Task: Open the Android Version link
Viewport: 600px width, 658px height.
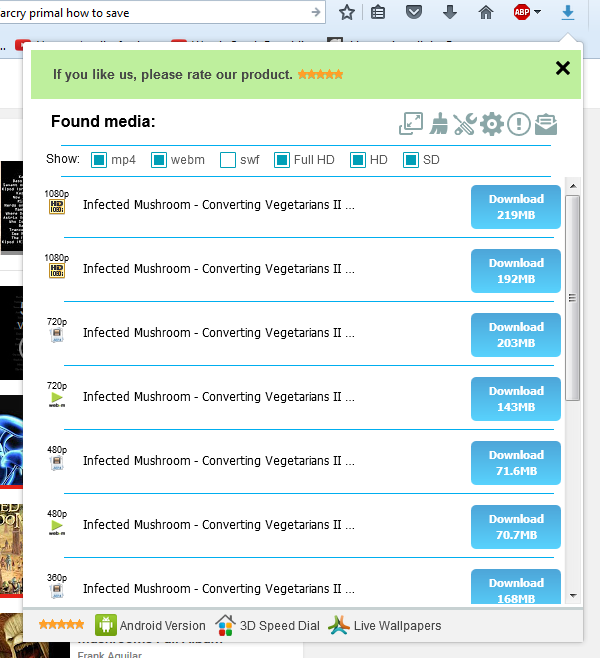Action: 150,626
